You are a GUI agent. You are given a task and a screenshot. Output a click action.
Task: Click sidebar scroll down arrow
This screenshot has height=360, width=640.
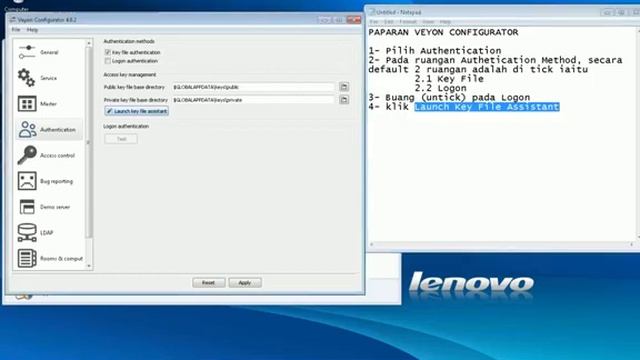pyautogui.click(x=89, y=266)
